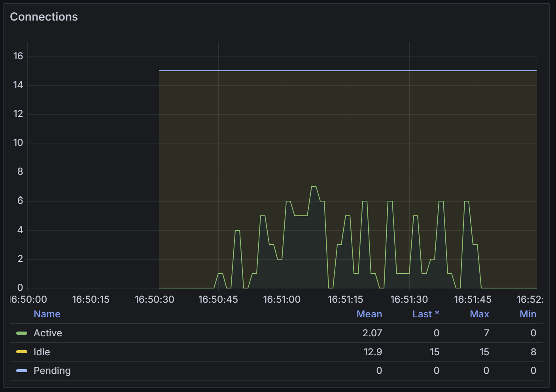
Task: Toggle visibility of the Active series label
Action: (48, 333)
